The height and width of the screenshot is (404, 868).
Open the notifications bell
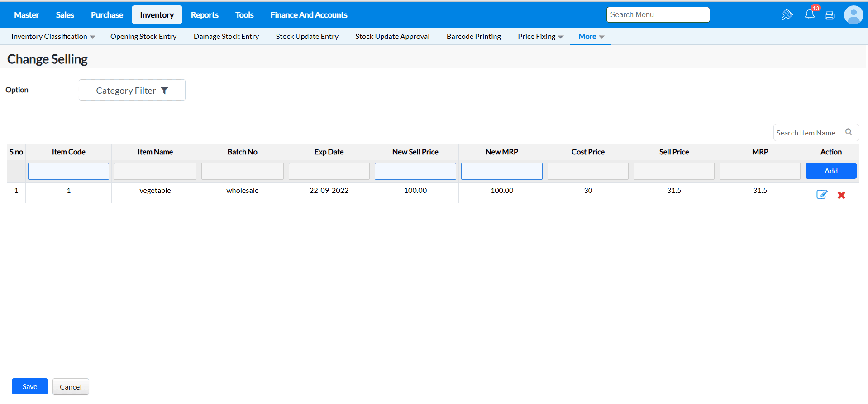pyautogui.click(x=810, y=14)
